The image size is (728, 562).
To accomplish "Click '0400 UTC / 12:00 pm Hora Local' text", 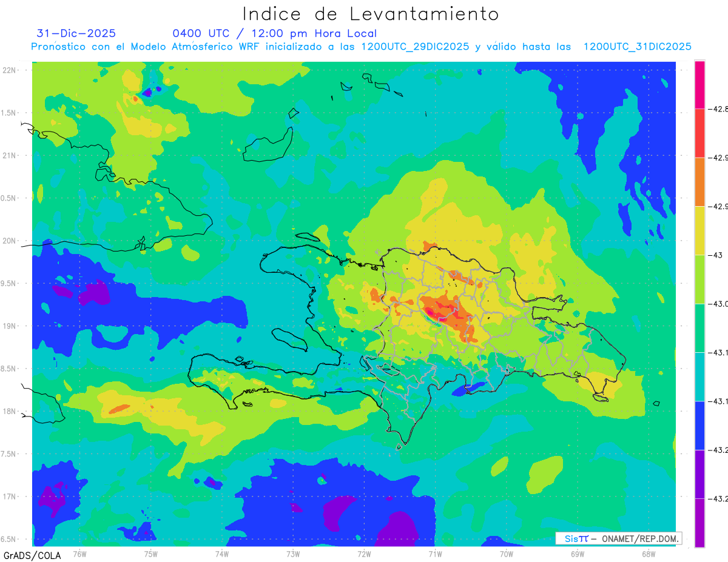I will click(275, 33).
